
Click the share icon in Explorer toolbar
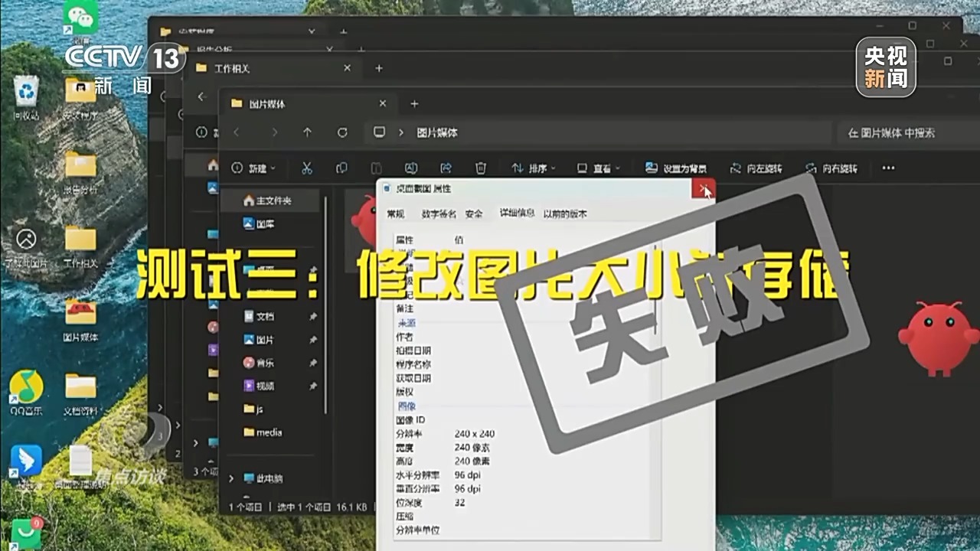click(446, 168)
